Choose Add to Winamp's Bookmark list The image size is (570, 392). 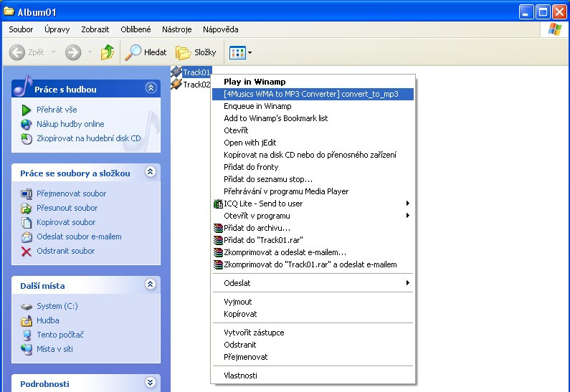313,118
